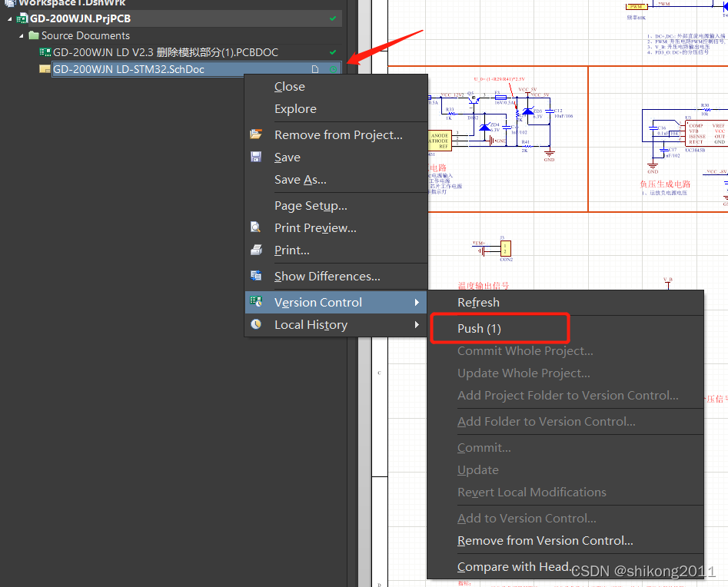Screen dimensions: 728x587
Task: Click the Local History clock icon
Action: 256,324
